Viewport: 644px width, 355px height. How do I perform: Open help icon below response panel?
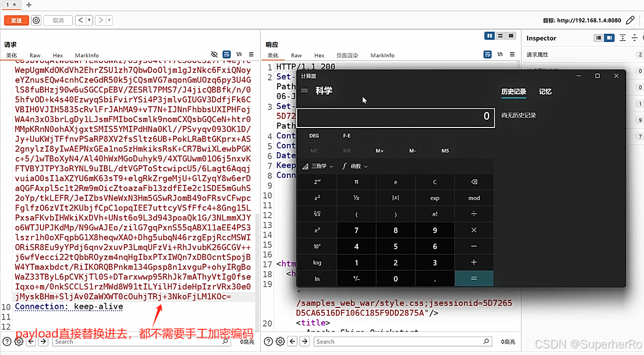(268, 341)
